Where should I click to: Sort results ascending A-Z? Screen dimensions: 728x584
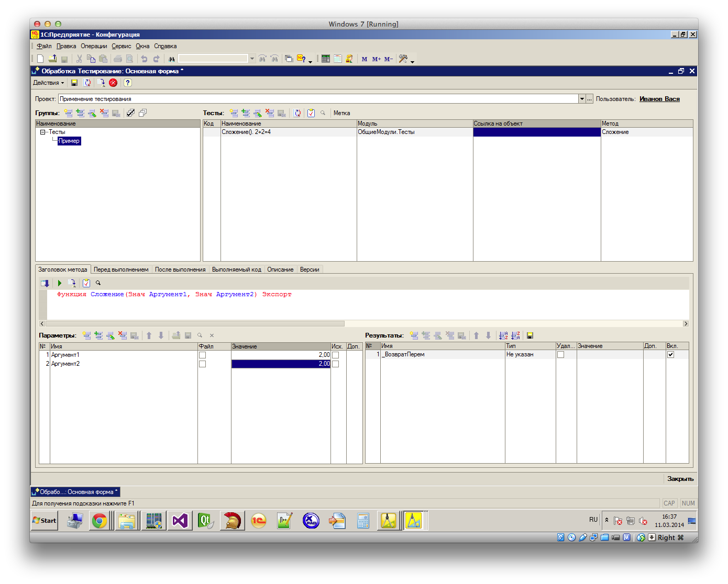(503, 335)
